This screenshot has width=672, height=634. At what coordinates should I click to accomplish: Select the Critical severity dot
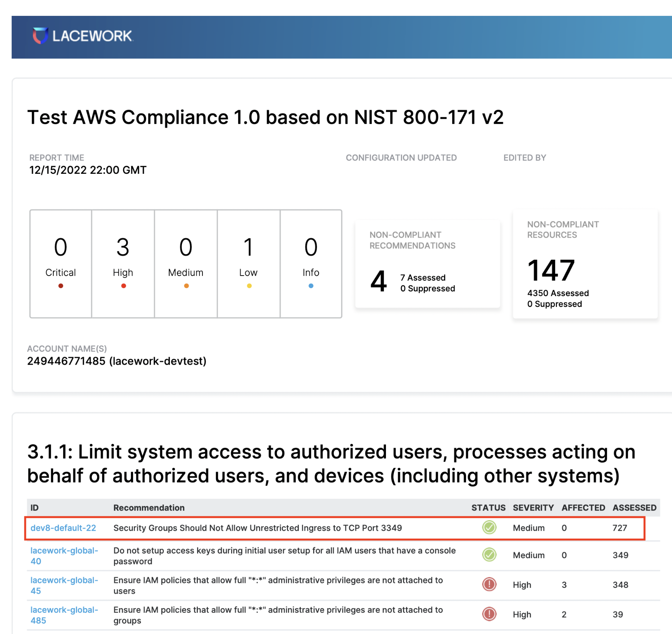pos(60,286)
